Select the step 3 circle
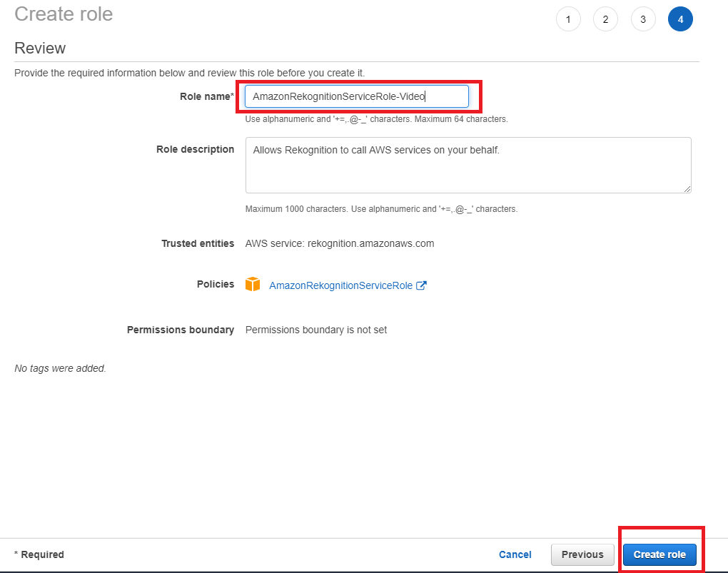Viewport: 728px width, 573px height. click(643, 19)
